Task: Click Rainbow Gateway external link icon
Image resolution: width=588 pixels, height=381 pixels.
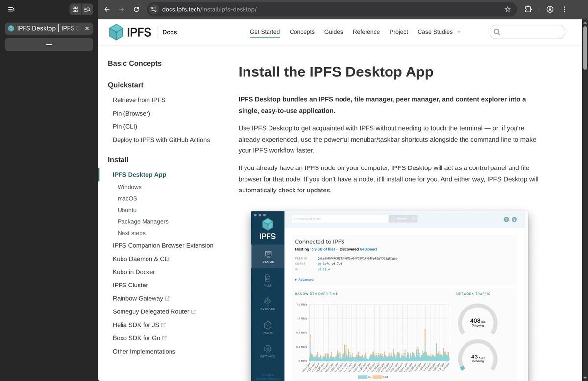Action: pos(168,298)
